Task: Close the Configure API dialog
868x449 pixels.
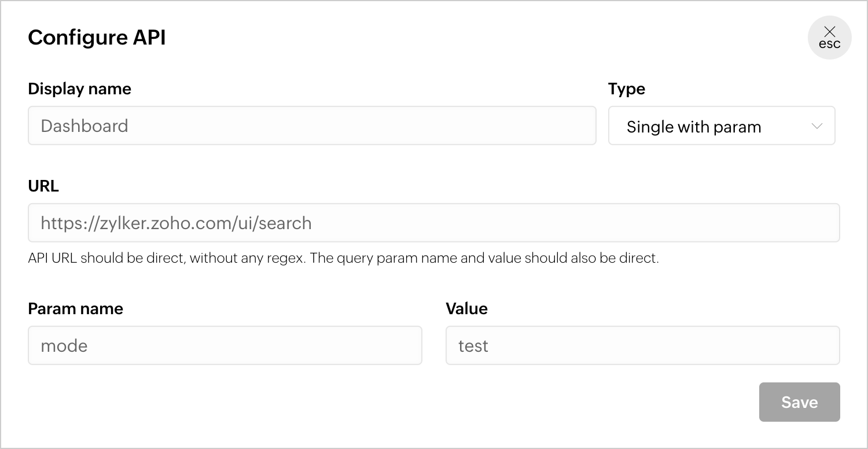Action: click(x=829, y=38)
